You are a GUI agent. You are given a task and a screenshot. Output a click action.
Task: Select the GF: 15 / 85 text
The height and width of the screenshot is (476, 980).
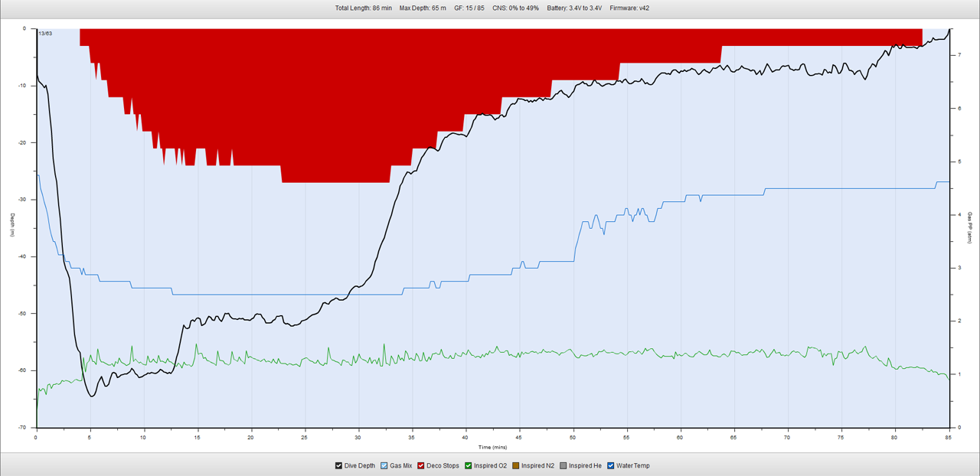(x=469, y=8)
